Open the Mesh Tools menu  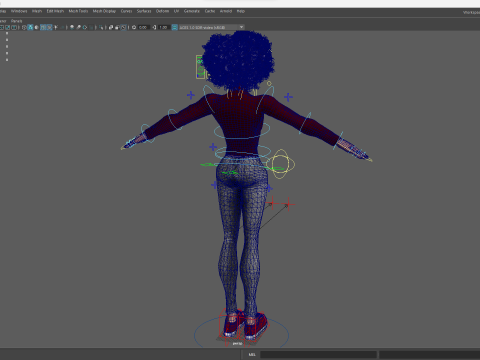[x=78, y=11]
